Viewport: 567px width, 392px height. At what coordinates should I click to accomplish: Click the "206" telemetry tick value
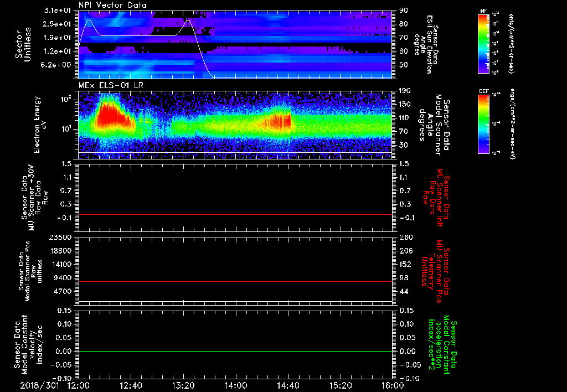coord(405,251)
